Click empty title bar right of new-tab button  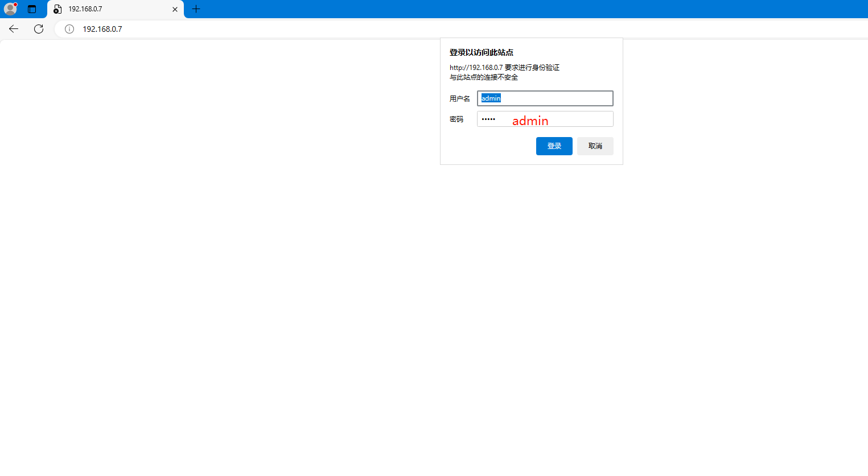[512, 9]
